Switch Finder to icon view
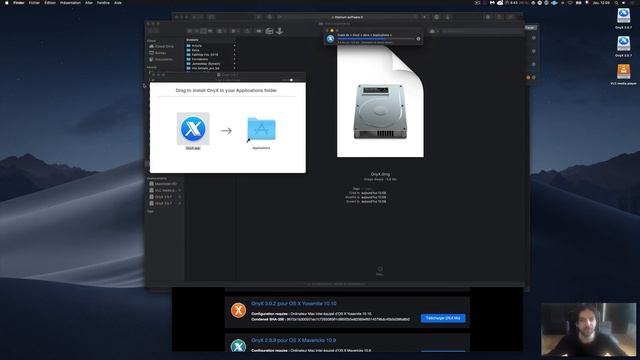 pyautogui.click(x=189, y=31)
